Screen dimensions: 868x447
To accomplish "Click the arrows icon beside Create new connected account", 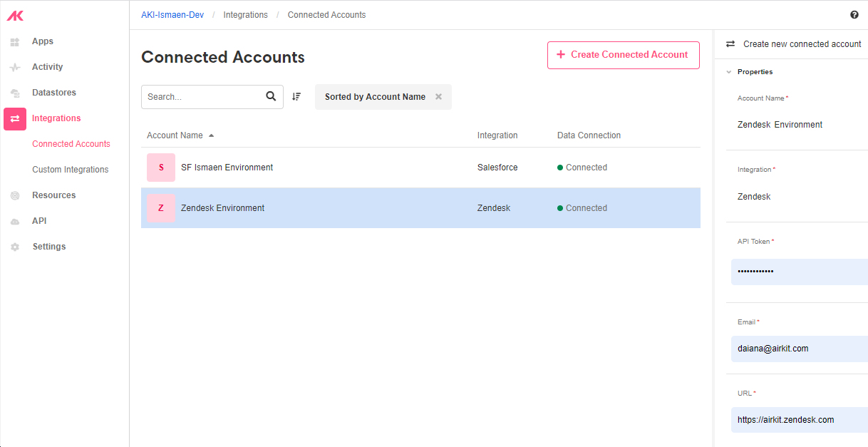I will tap(730, 44).
